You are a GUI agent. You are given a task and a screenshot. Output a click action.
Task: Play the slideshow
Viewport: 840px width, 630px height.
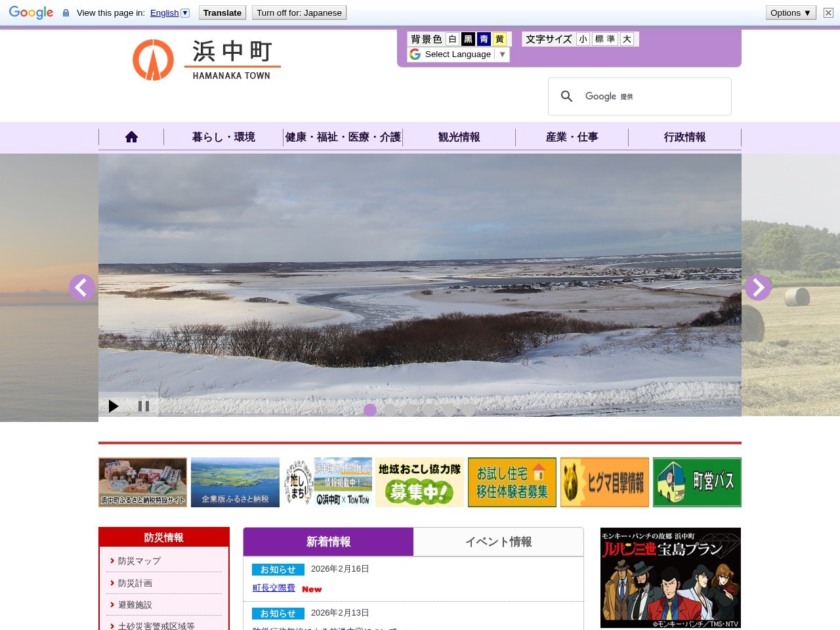114,406
